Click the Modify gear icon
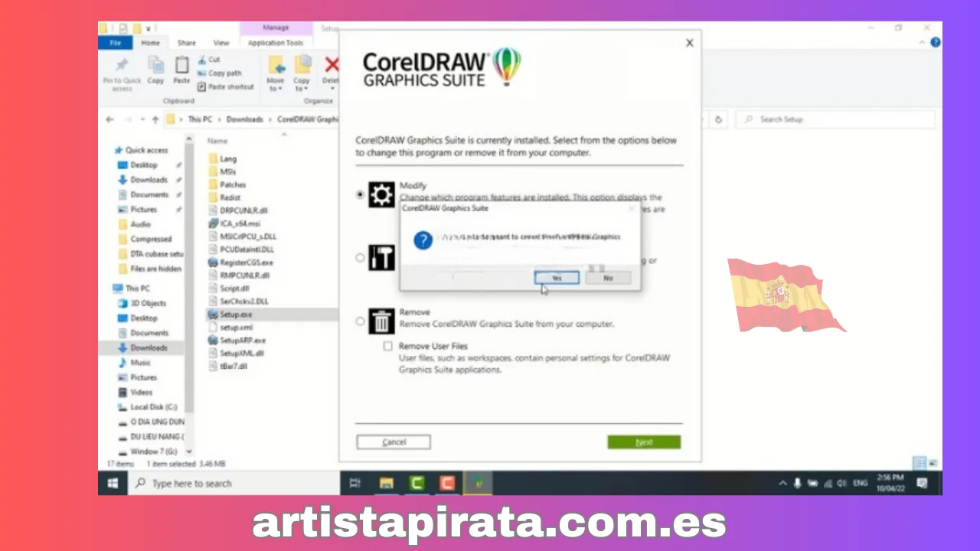The height and width of the screenshot is (551, 980). click(x=381, y=195)
